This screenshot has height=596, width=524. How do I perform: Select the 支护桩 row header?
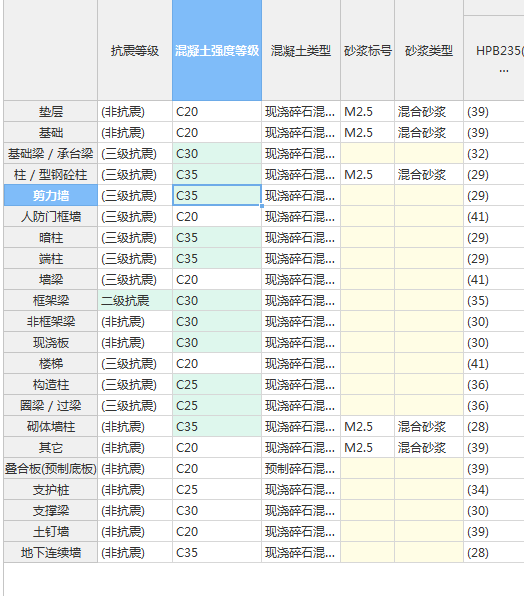coord(51,490)
